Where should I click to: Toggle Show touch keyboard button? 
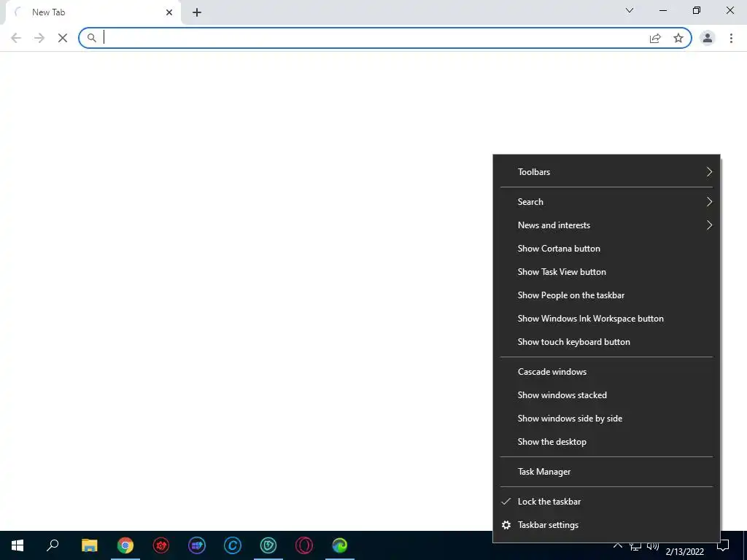point(606,342)
